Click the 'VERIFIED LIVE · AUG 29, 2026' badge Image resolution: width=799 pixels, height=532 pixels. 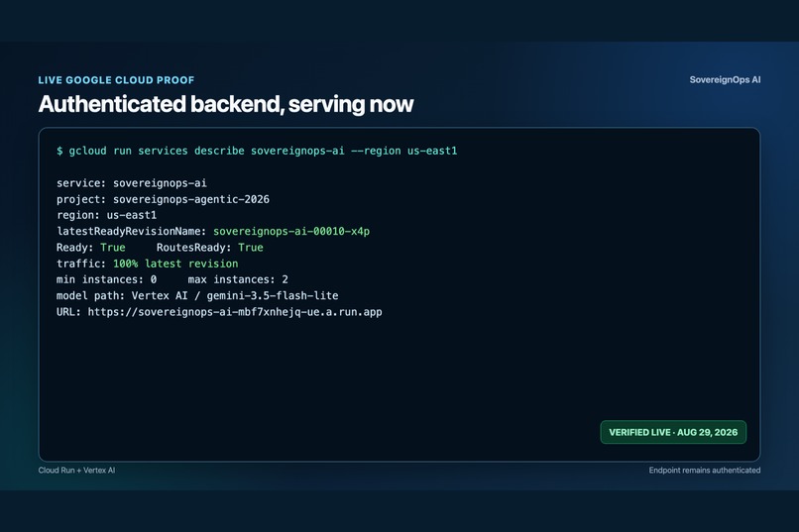pos(673,432)
